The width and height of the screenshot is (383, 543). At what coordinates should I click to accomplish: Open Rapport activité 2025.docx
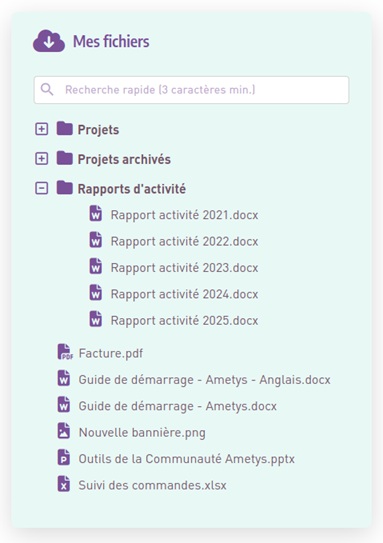coord(184,320)
